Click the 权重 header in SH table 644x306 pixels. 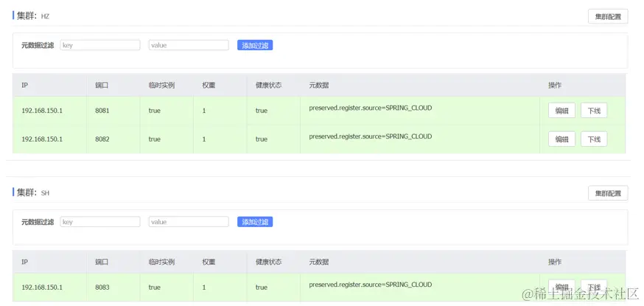coord(209,262)
